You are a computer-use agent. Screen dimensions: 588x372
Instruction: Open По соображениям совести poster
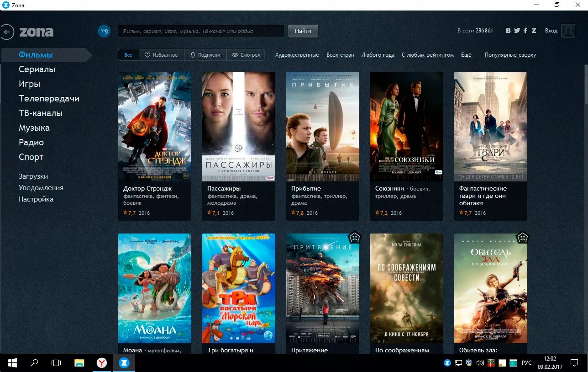407,288
